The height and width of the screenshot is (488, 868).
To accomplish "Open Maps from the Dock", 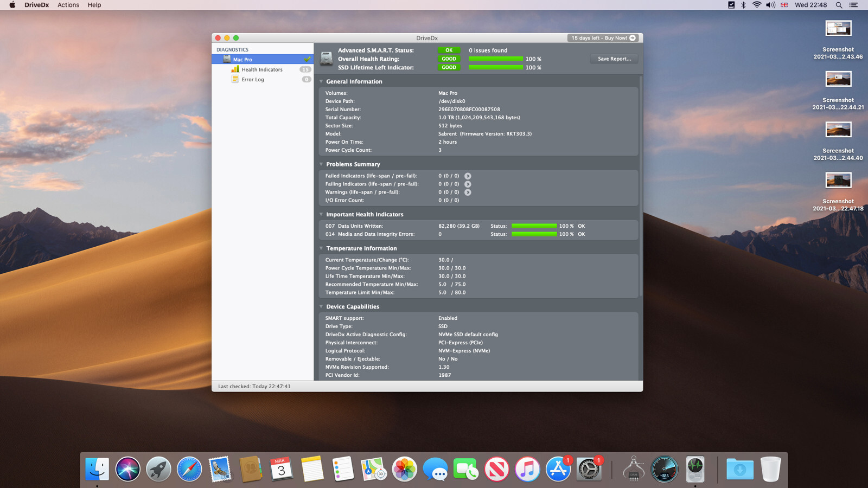I will click(x=374, y=469).
